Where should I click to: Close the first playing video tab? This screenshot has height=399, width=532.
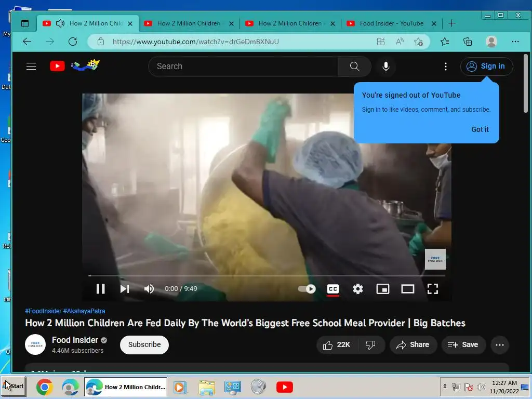[130, 24]
